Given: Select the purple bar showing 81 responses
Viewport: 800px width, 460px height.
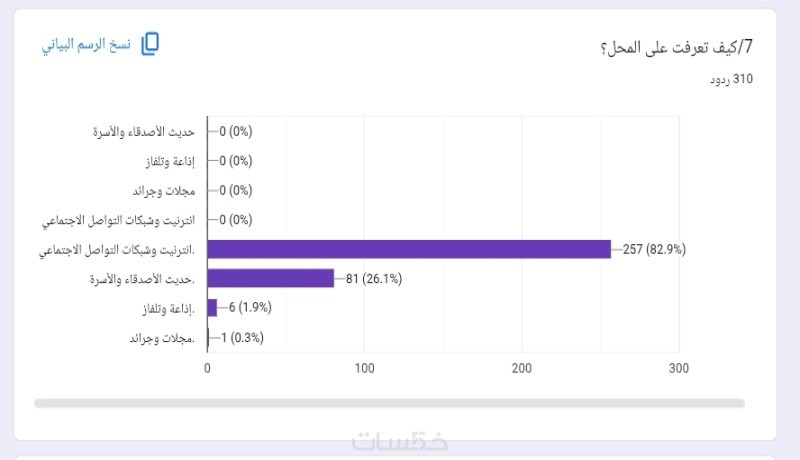Looking at the screenshot, I should click(x=271, y=278).
